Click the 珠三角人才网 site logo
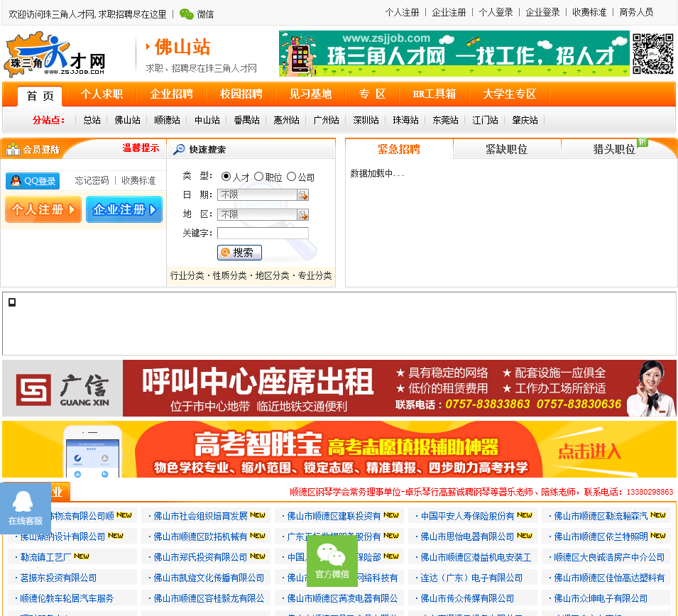Image resolution: width=678 pixels, height=616 pixels. [x=55, y=54]
